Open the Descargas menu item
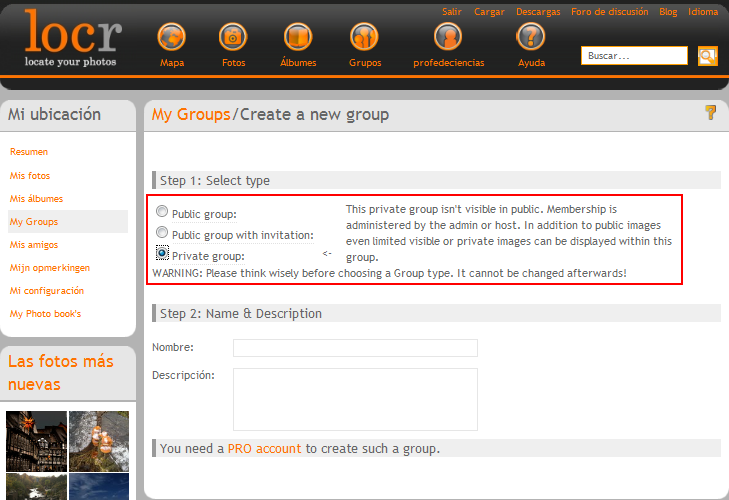Image resolution: width=729 pixels, height=500 pixels. click(x=538, y=12)
